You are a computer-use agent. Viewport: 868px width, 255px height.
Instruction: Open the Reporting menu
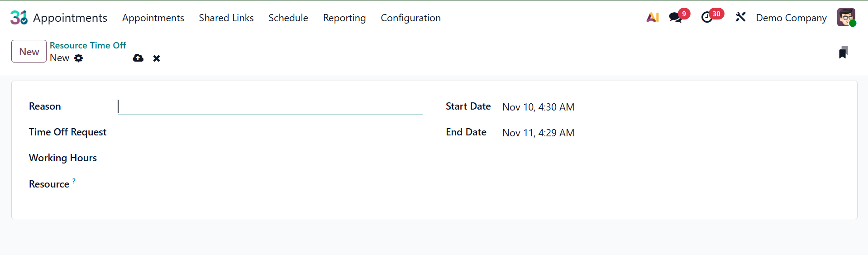pos(344,18)
